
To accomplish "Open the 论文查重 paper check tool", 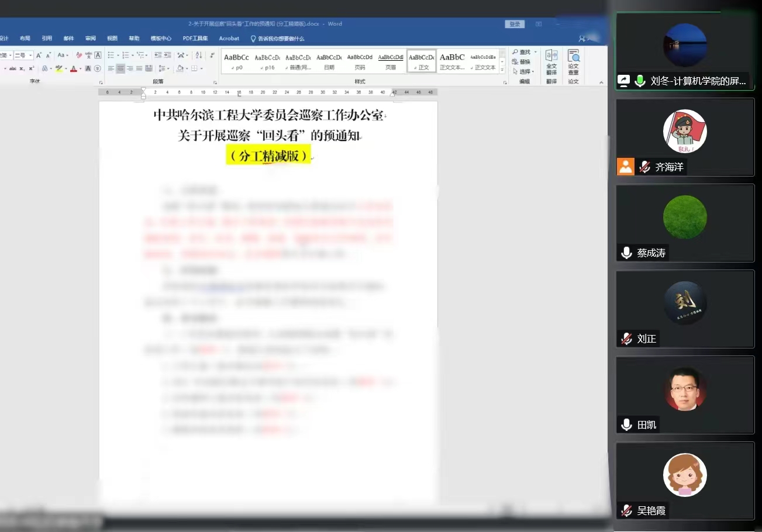I will click(573, 62).
